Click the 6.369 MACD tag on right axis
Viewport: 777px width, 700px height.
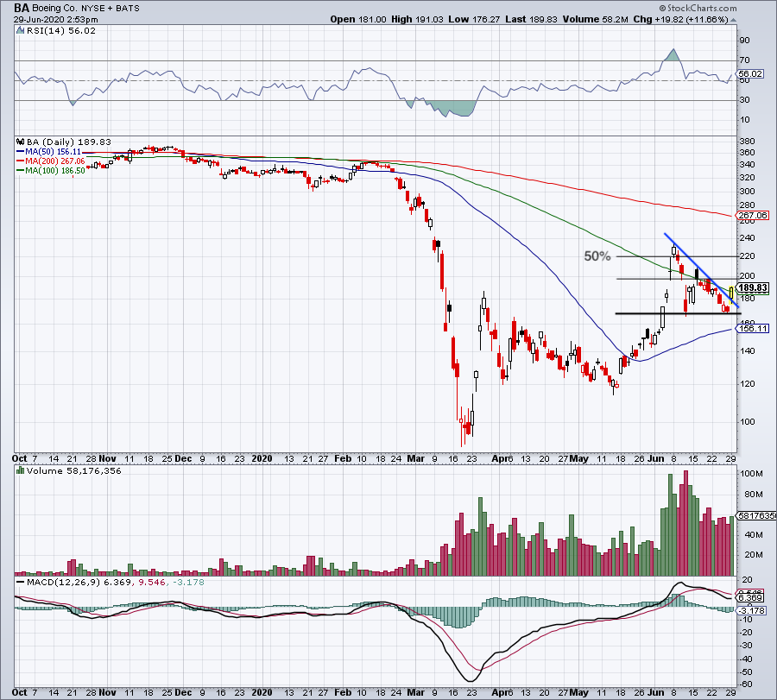click(750, 598)
